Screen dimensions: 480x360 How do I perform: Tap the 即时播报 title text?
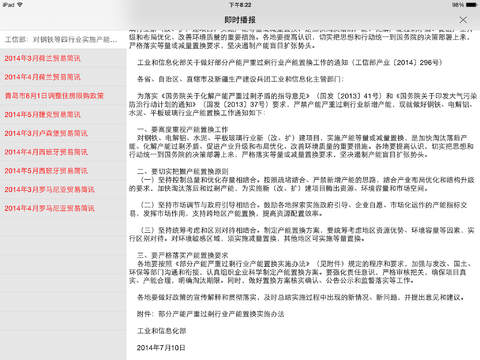point(240,20)
